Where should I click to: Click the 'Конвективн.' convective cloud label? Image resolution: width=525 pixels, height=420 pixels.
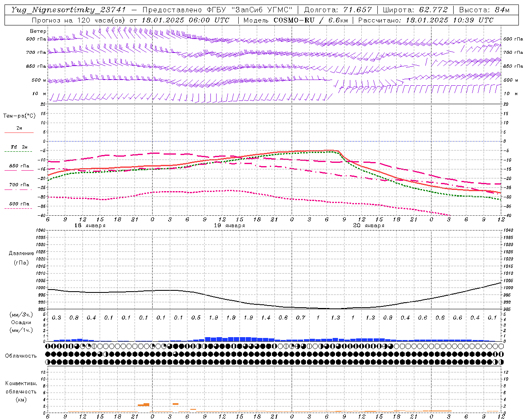point(21,383)
